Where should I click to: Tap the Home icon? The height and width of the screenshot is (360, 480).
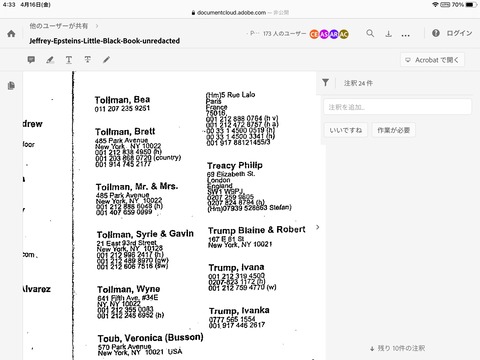pyautogui.click(x=11, y=34)
